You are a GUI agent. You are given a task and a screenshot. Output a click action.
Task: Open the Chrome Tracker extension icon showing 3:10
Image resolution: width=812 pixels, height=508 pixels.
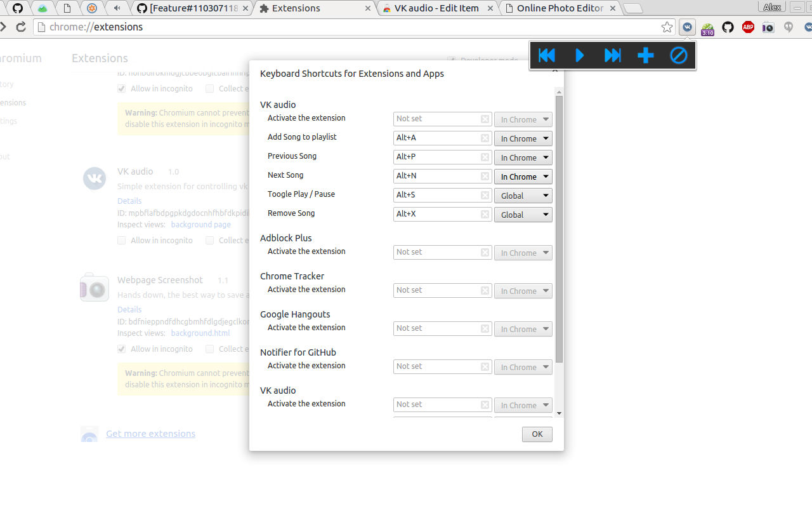point(707,28)
